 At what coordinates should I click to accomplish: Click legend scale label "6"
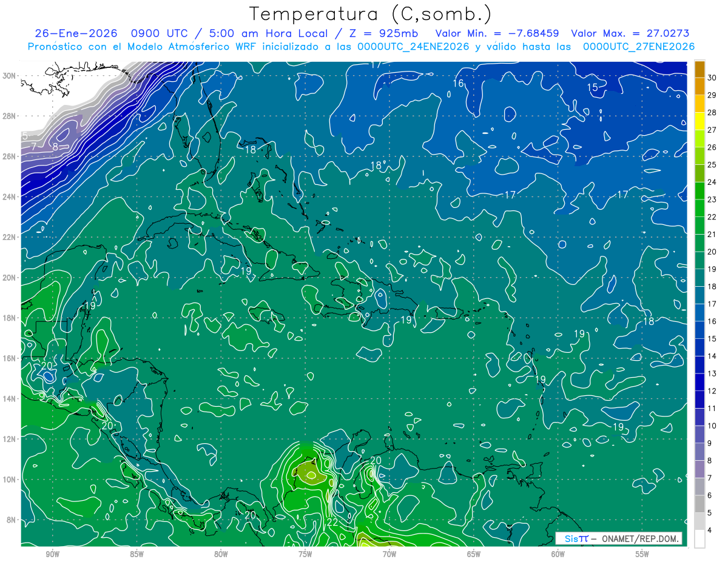[x=710, y=496]
